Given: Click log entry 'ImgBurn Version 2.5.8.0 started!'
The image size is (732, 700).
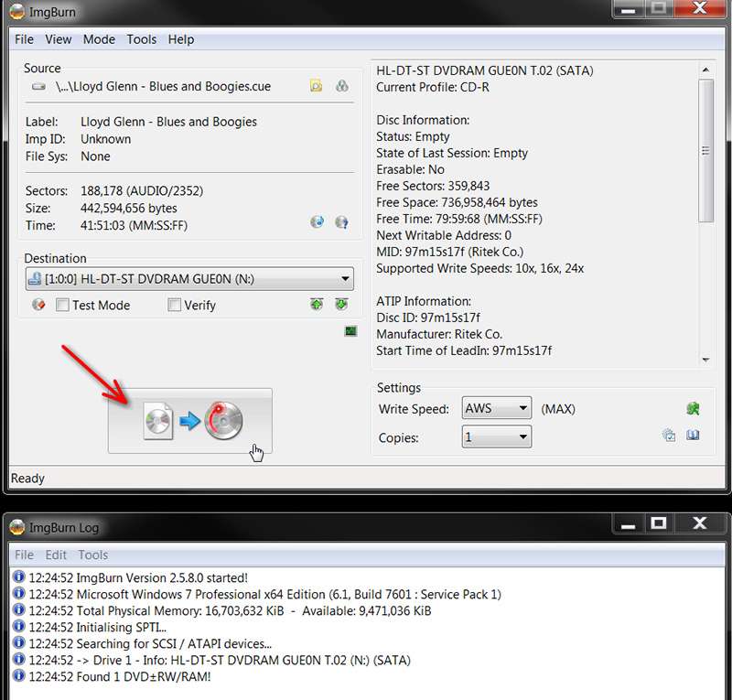Looking at the screenshot, I should 162,578.
